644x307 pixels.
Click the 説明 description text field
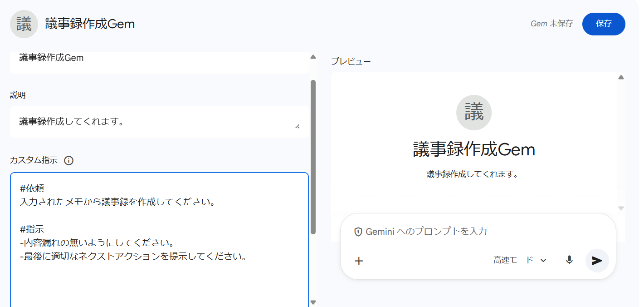click(159, 122)
